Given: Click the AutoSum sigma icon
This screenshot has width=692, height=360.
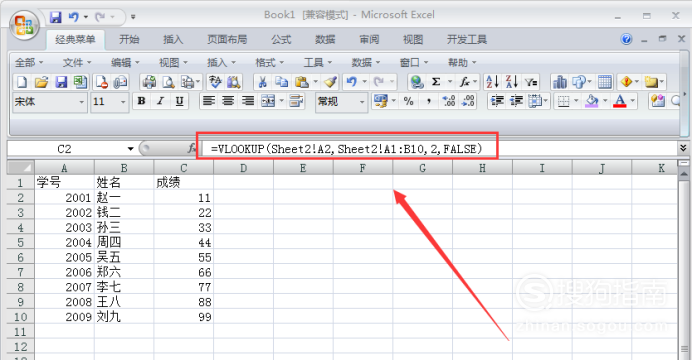Looking at the screenshot, I should [436, 82].
